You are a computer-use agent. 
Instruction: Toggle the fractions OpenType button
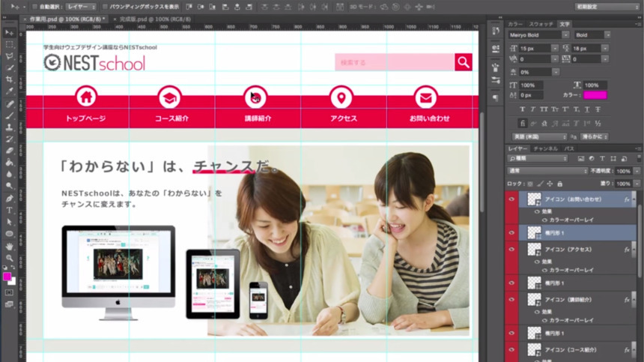[x=598, y=123]
